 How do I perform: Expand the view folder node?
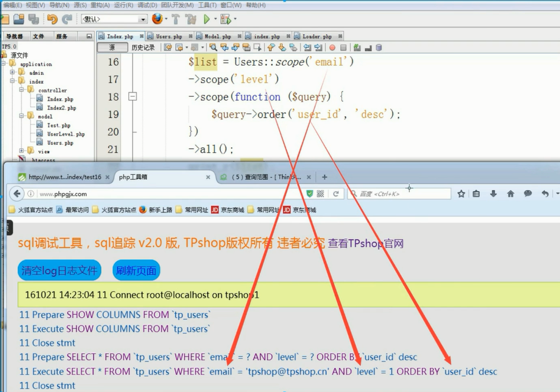(22, 151)
